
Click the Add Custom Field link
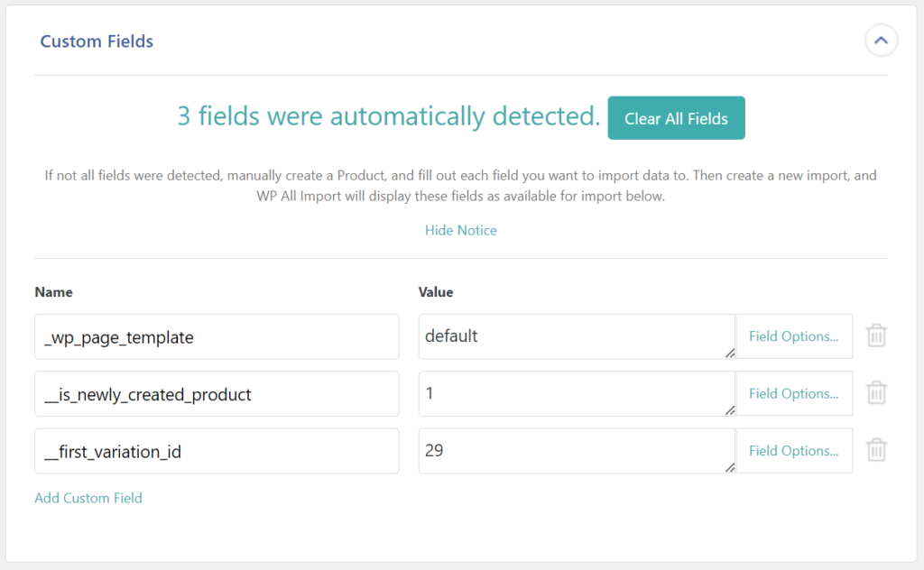pyautogui.click(x=88, y=498)
